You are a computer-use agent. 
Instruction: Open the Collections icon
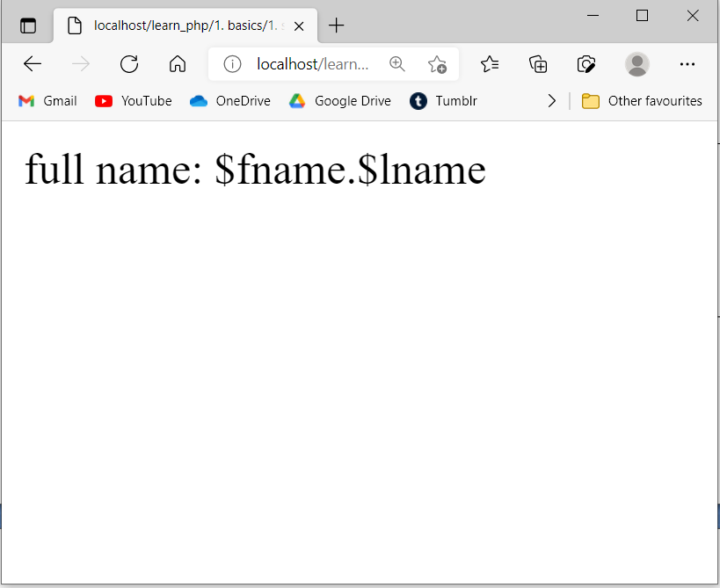coord(538,64)
